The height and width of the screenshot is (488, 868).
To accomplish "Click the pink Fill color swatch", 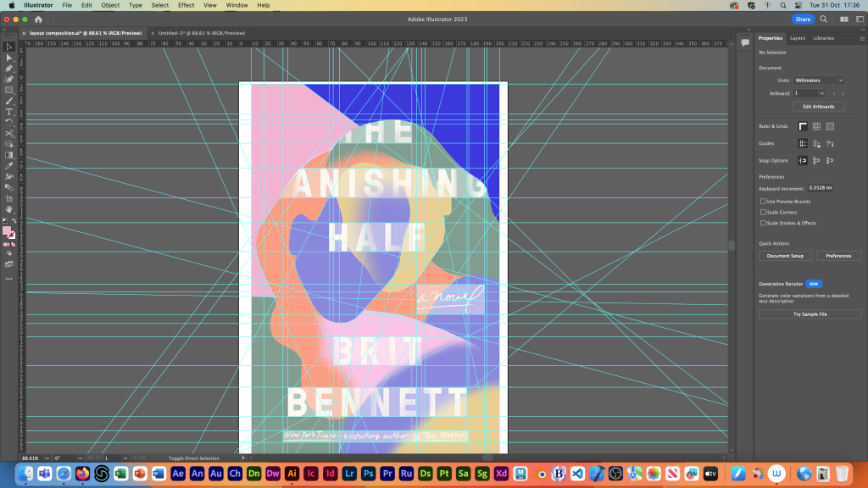I will (7, 230).
